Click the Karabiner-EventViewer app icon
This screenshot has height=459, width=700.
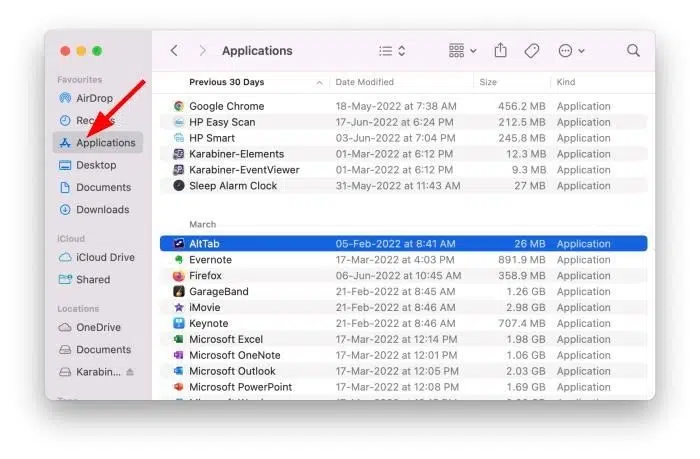pos(179,170)
